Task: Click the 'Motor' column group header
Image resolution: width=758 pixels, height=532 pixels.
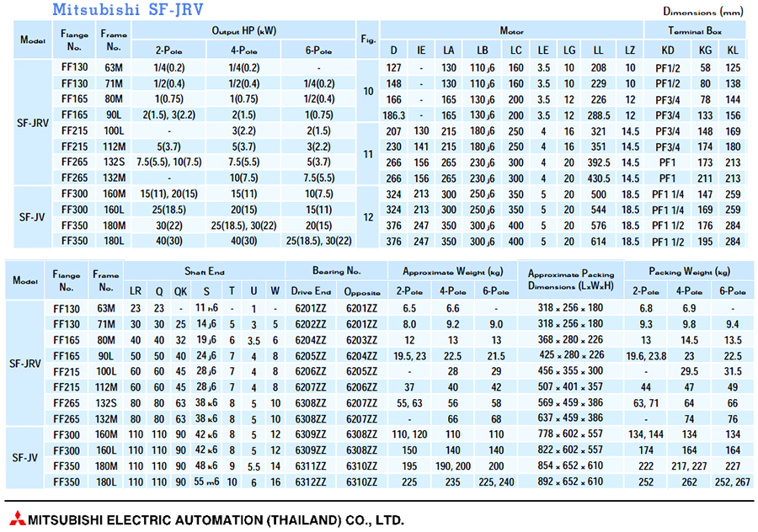Action: (511, 30)
